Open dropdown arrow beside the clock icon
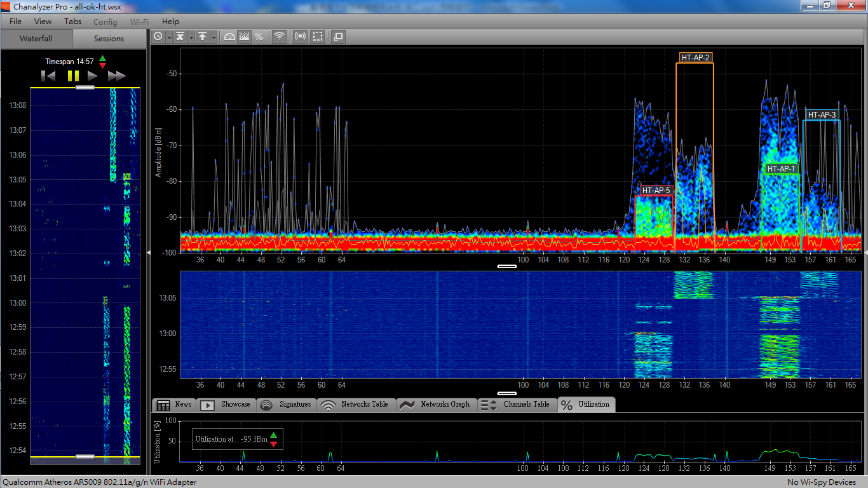 (169, 37)
